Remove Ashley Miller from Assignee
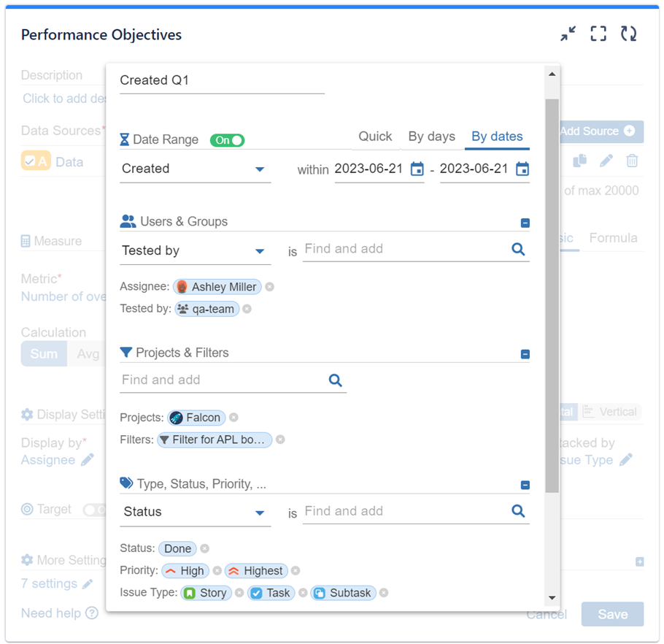664x644 pixels. [x=270, y=287]
